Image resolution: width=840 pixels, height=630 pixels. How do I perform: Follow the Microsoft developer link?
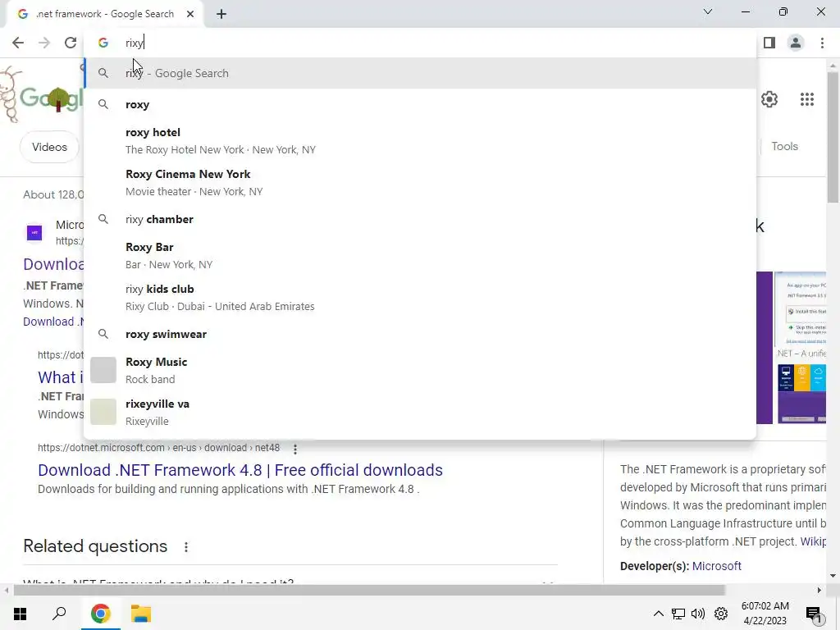(x=716, y=566)
